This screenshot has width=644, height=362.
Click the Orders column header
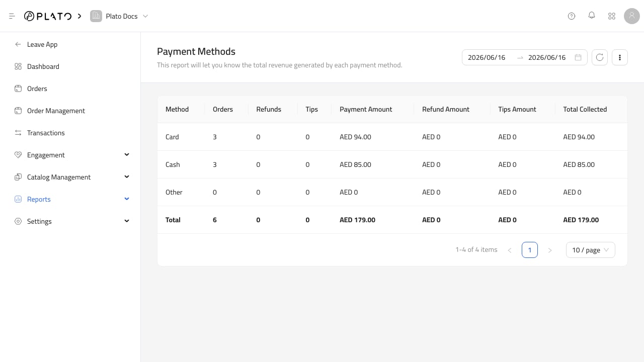click(x=223, y=109)
